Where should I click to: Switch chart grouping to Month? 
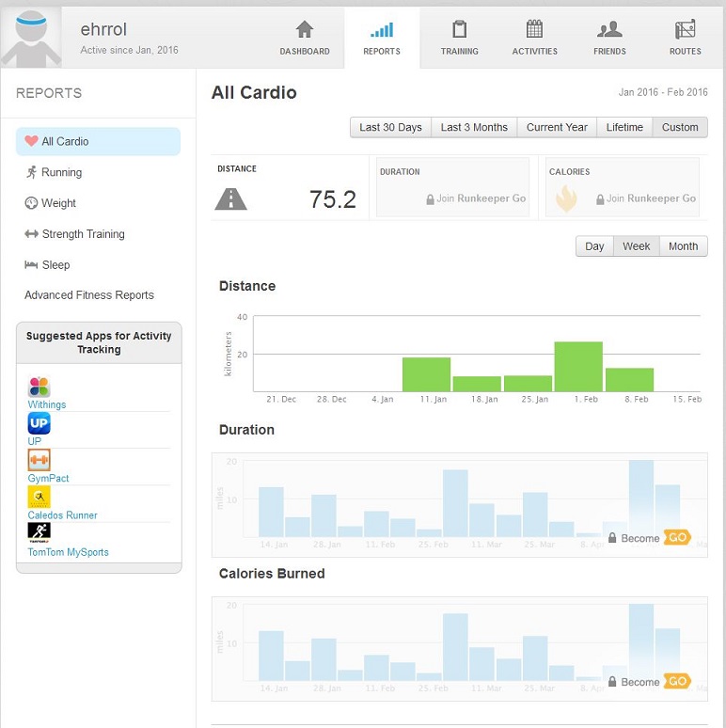(x=683, y=246)
